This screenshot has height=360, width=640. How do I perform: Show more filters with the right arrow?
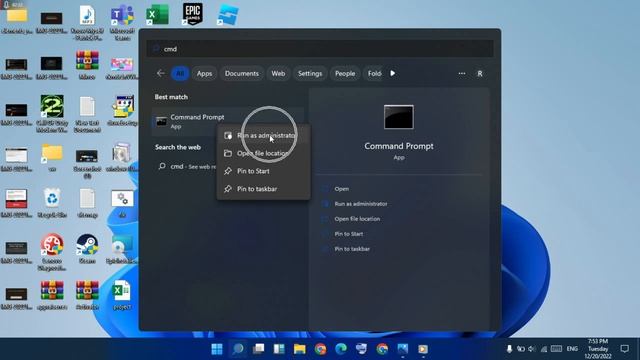(392, 73)
